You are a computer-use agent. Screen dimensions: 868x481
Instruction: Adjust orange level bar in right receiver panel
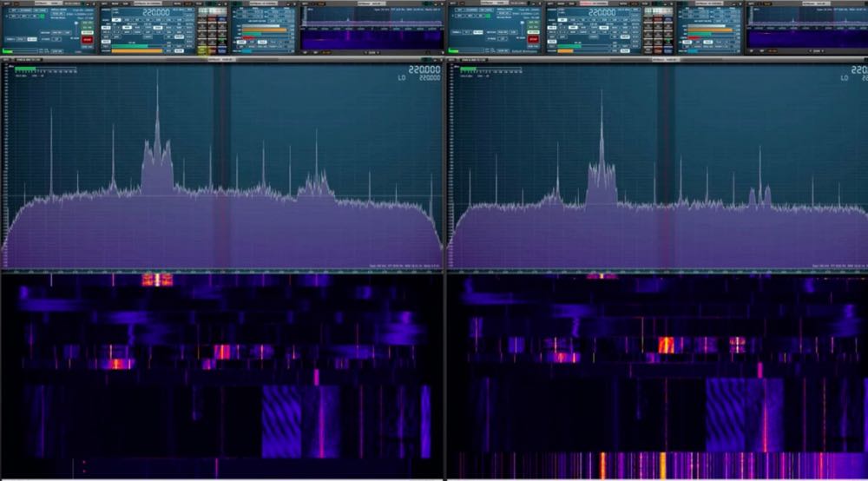pos(565,51)
